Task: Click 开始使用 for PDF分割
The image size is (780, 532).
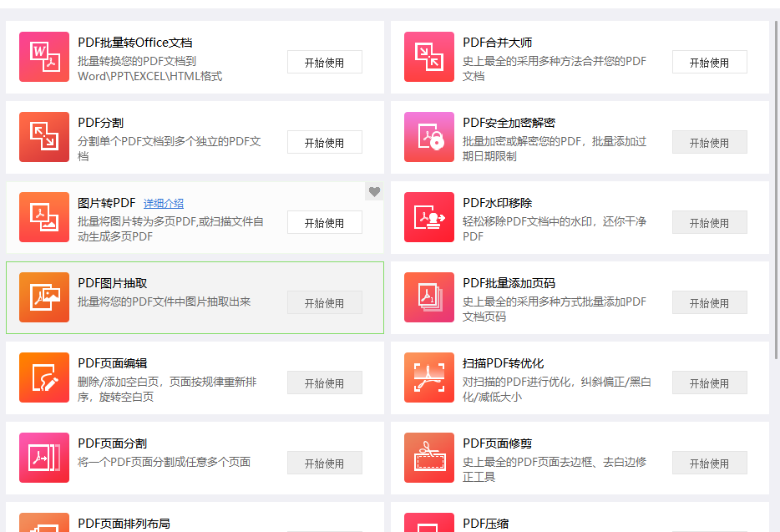Action: tap(324, 142)
